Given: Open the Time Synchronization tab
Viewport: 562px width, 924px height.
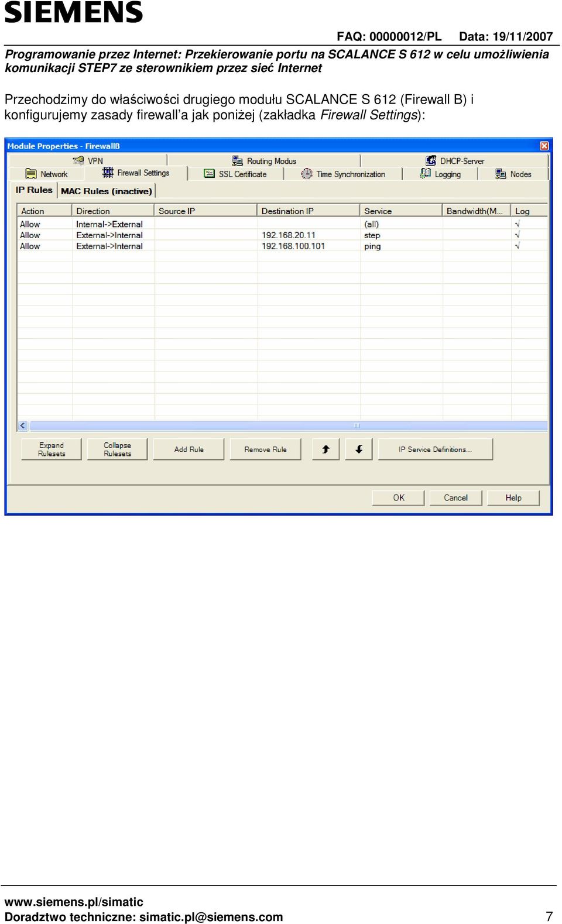Looking at the screenshot, I should [x=343, y=174].
